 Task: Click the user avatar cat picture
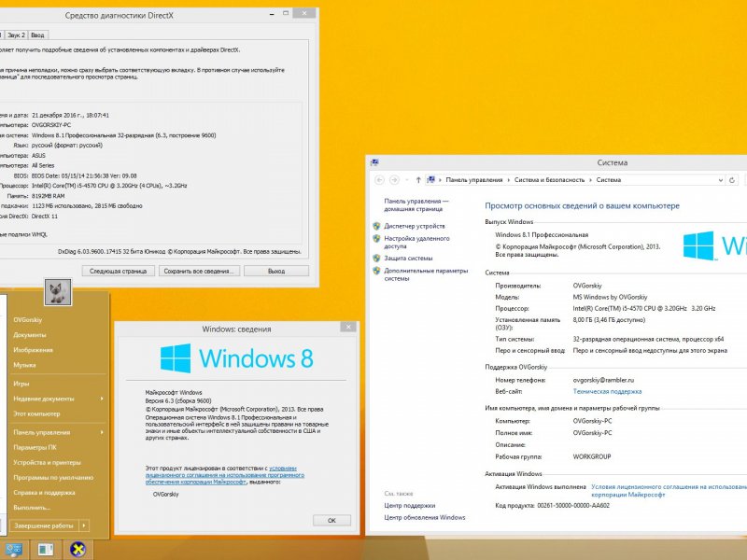(58, 292)
